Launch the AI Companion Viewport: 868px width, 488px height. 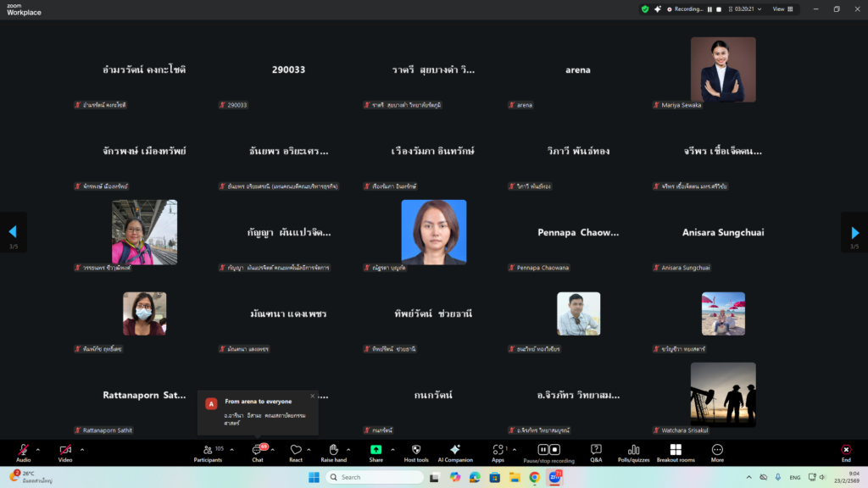(454, 452)
